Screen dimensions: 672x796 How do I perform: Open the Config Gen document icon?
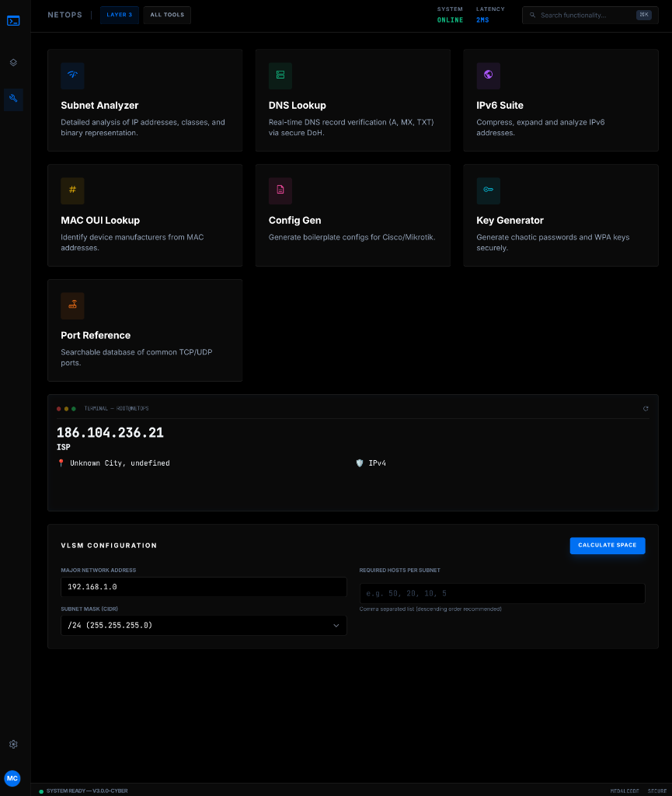[280, 190]
